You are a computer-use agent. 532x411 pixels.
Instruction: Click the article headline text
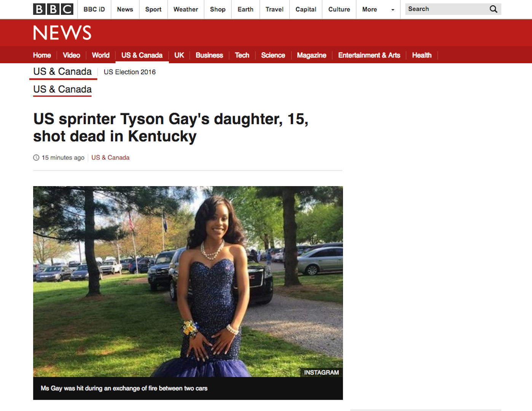[170, 127]
